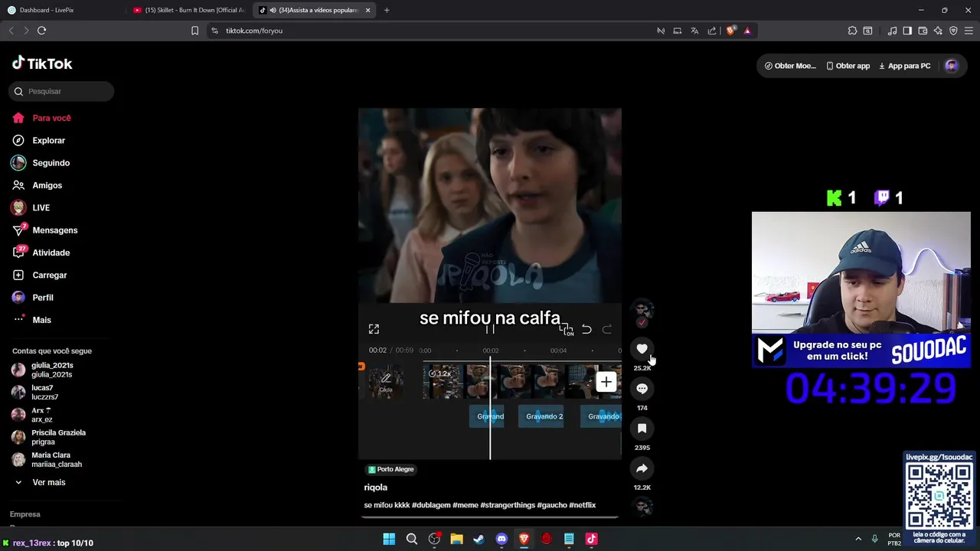Open the creator avatar above the like button

click(x=642, y=309)
